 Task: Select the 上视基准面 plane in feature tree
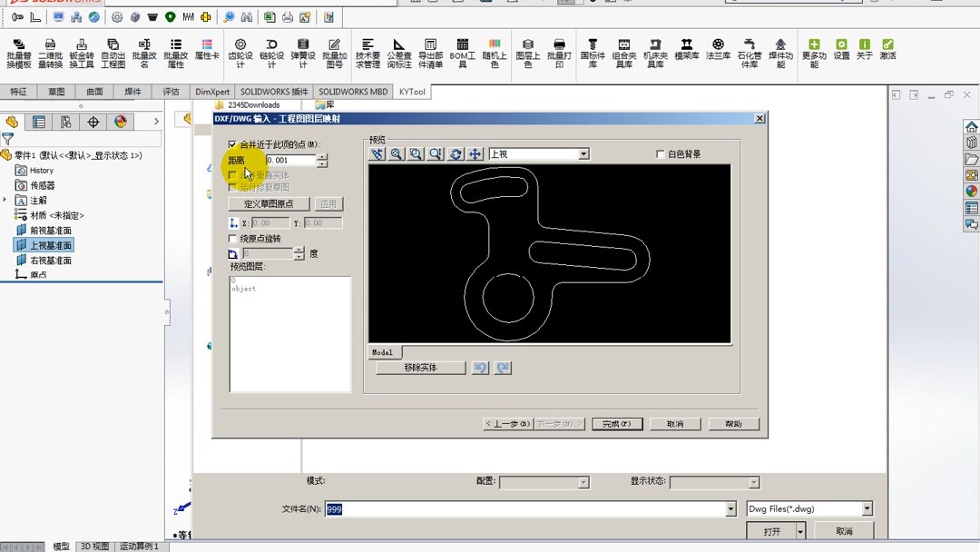click(x=50, y=243)
